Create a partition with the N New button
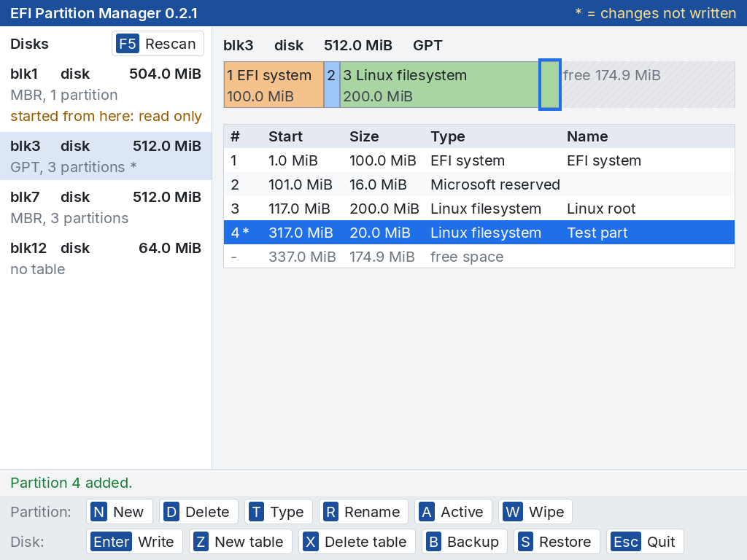Screen dimensions: 747x560 click(120, 512)
